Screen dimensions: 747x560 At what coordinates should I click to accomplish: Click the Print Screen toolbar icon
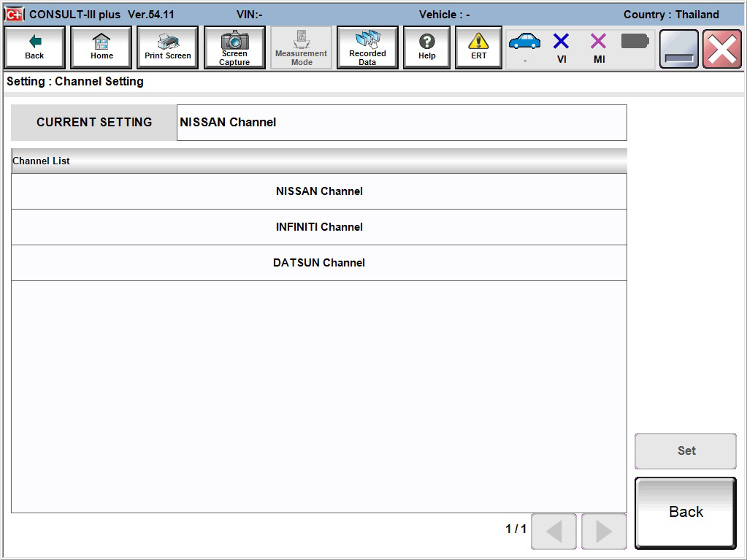(166, 47)
